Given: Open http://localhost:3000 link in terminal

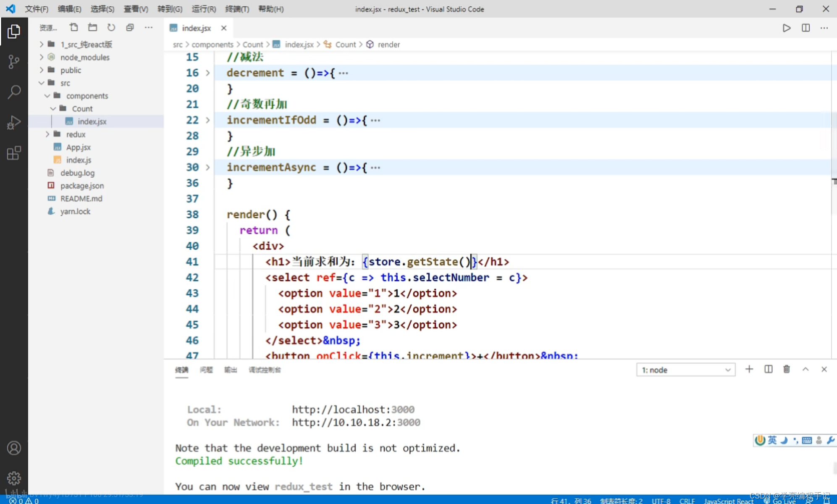Looking at the screenshot, I should point(353,409).
